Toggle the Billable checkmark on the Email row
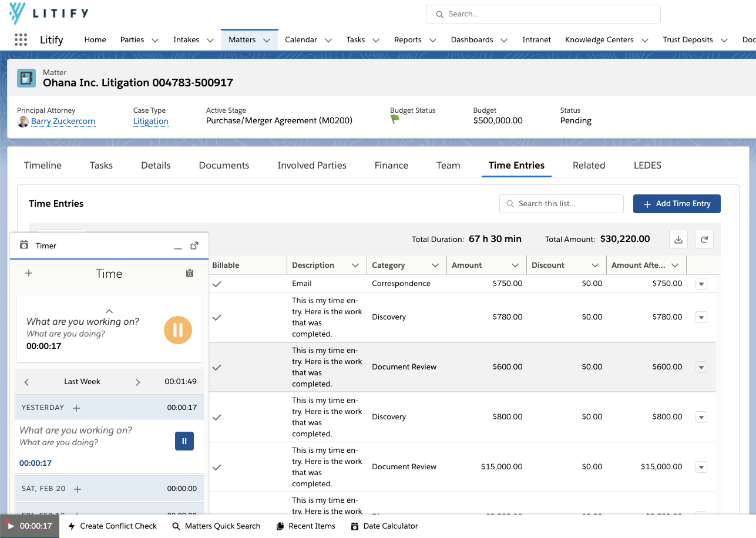Screen dimensions: 756x538 tap(216, 284)
